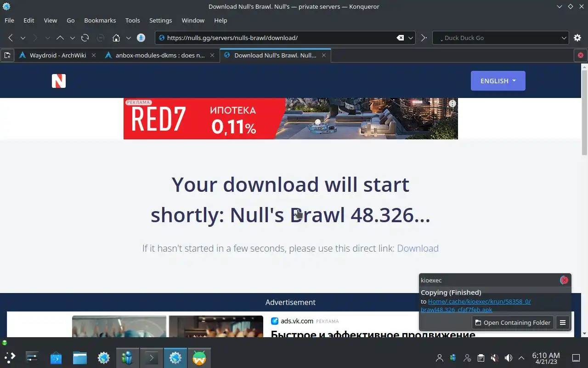Screen dimensions: 588x368
Task: Click the muted microphone tray icon
Action: 494,358
